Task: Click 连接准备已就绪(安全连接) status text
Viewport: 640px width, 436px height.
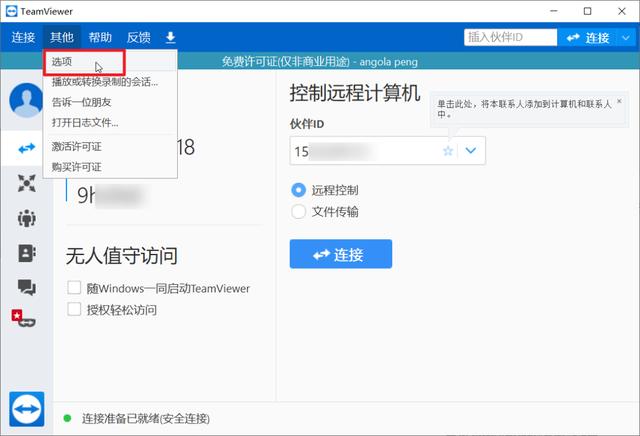Action: [146, 418]
